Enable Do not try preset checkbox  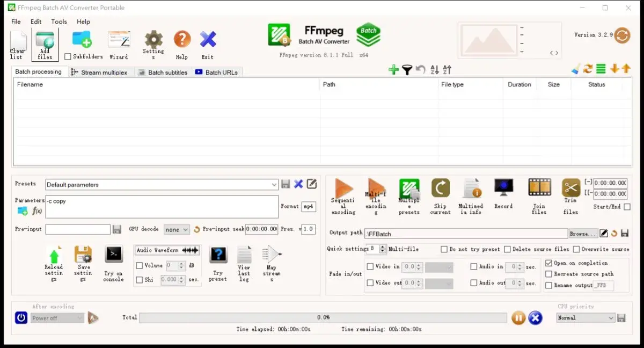pyautogui.click(x=444, y=249)
